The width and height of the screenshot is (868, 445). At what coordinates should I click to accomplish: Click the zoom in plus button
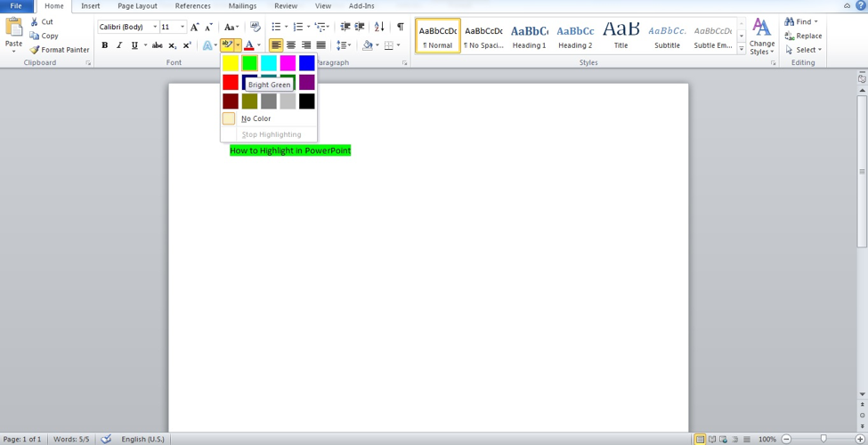(x=859, y=439)
